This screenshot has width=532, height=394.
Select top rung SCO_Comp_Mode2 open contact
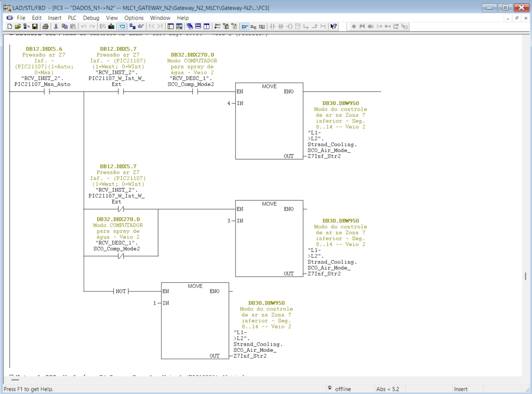195,91
